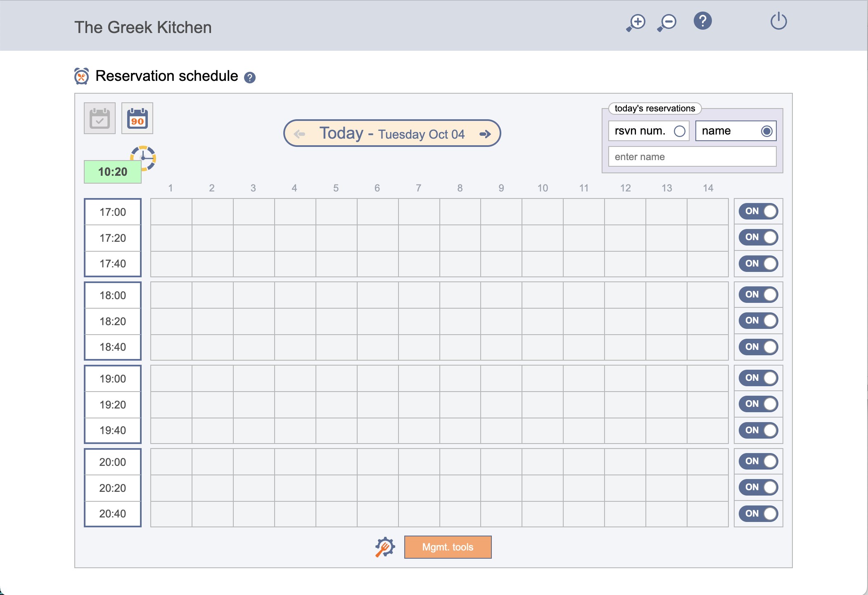Disable the 20:40 time slot switch
Viewport: 868px width, 595px height.
point(758,514)
